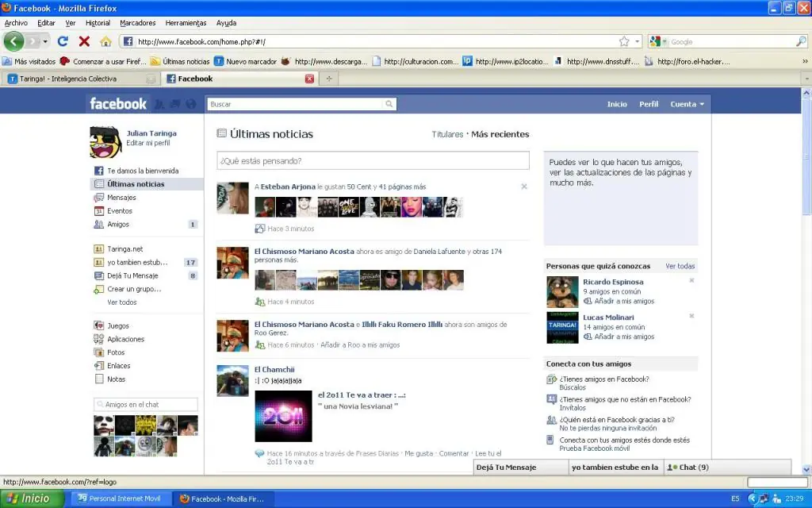Open Fotos in the left sidebar
The height and width of the screenshot is (508, 812).
pyautogui.click(x=116, y=352)
